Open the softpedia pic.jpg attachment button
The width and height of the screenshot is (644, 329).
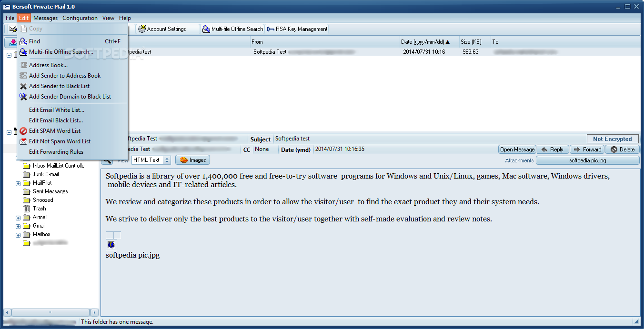click(588, 160)
